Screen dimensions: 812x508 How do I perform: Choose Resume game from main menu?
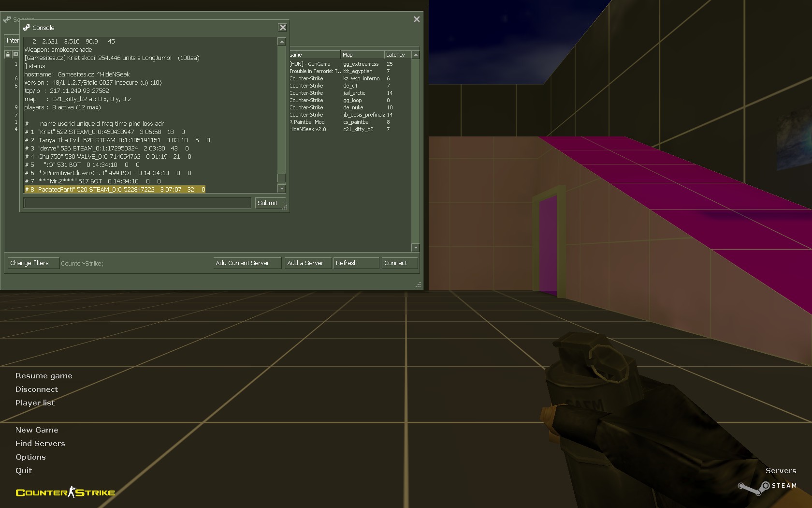43,376
